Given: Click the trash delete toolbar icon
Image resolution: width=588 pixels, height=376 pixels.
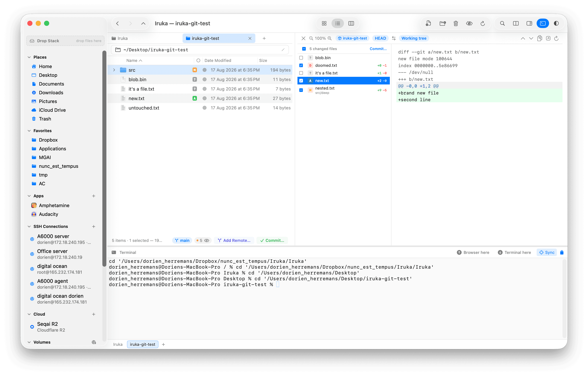Looking at the screenshot, I should click(456, 23).
